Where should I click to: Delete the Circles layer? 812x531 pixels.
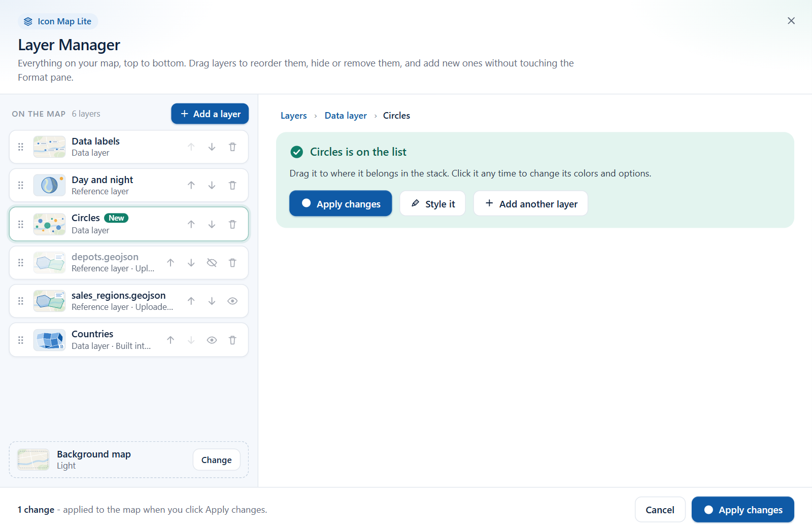click(232, 224)
